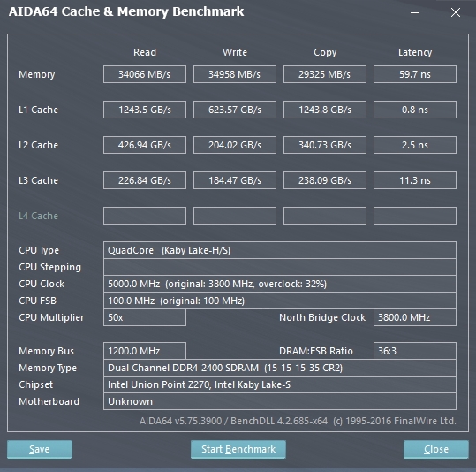Click the Close button at bottom
This screenshot has height=472, width=476.
436,449
